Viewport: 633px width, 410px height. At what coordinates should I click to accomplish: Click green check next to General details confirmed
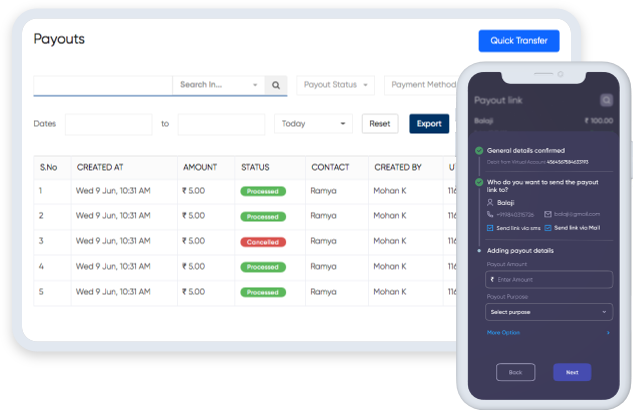tap(479, 151)
